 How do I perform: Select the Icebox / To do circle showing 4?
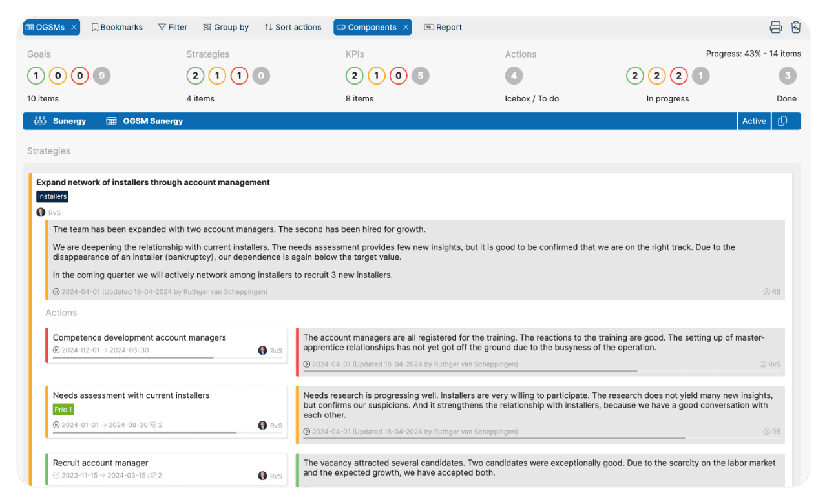514,76
